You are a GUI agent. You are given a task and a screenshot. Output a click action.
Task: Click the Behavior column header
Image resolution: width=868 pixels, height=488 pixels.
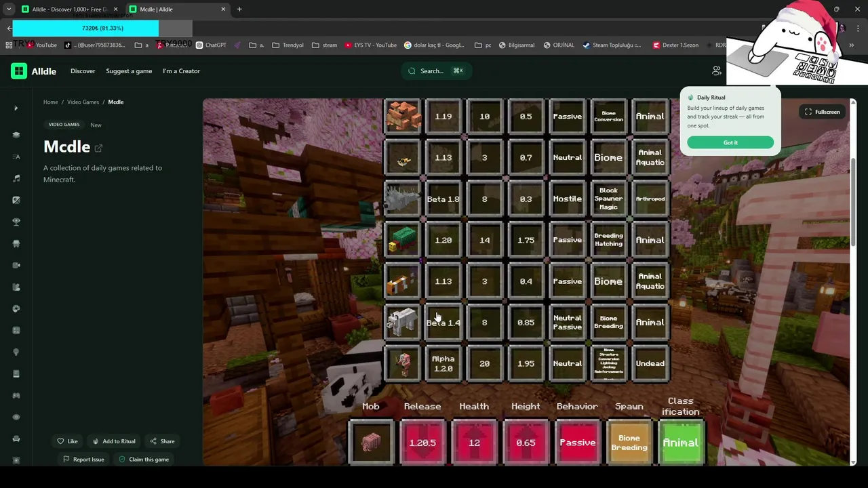pyautogui.click(x=577, y=407)
